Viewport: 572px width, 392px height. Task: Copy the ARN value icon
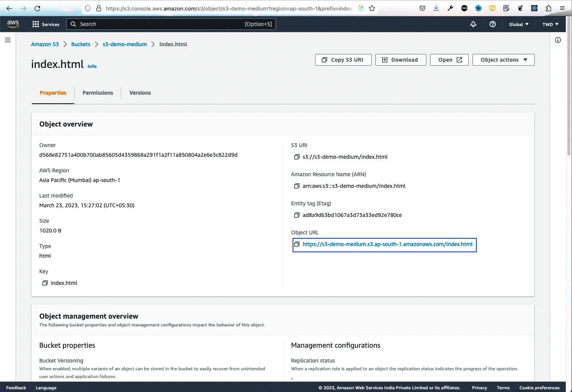(x=297, y=186)
